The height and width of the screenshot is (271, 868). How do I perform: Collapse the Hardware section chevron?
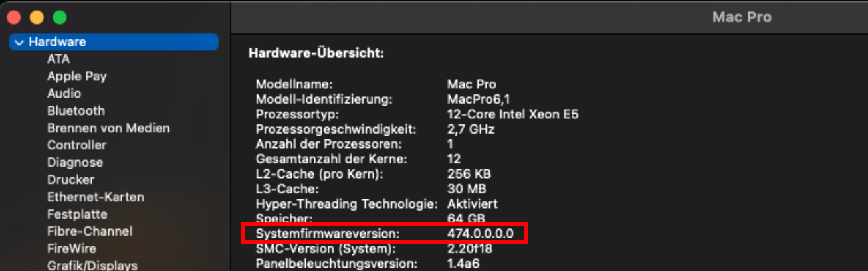[x=19, y=42]
